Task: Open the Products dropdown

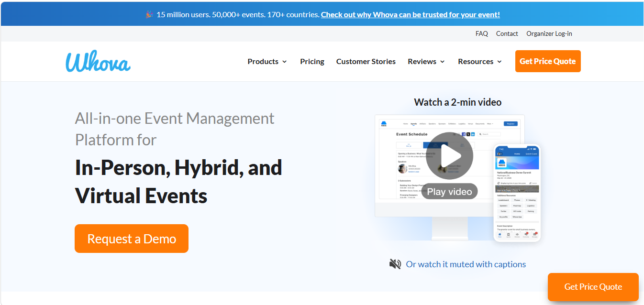Action: point(267,61)
